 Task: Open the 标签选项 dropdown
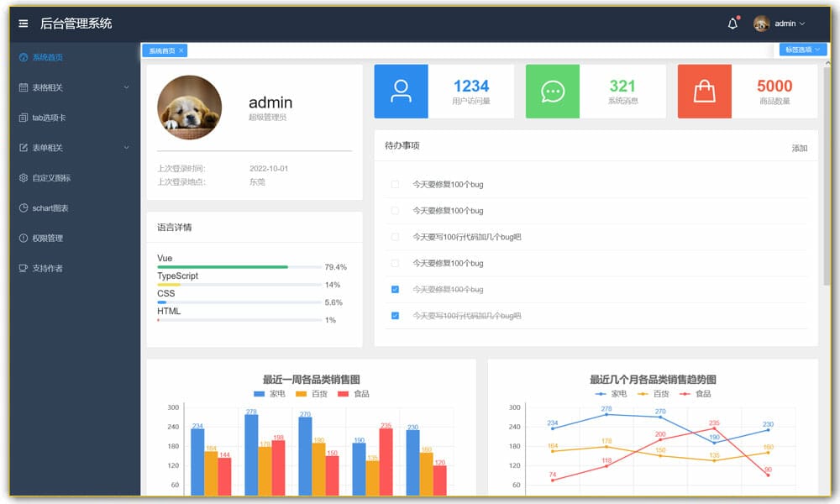pyautogui.click(x=801, y=50)
